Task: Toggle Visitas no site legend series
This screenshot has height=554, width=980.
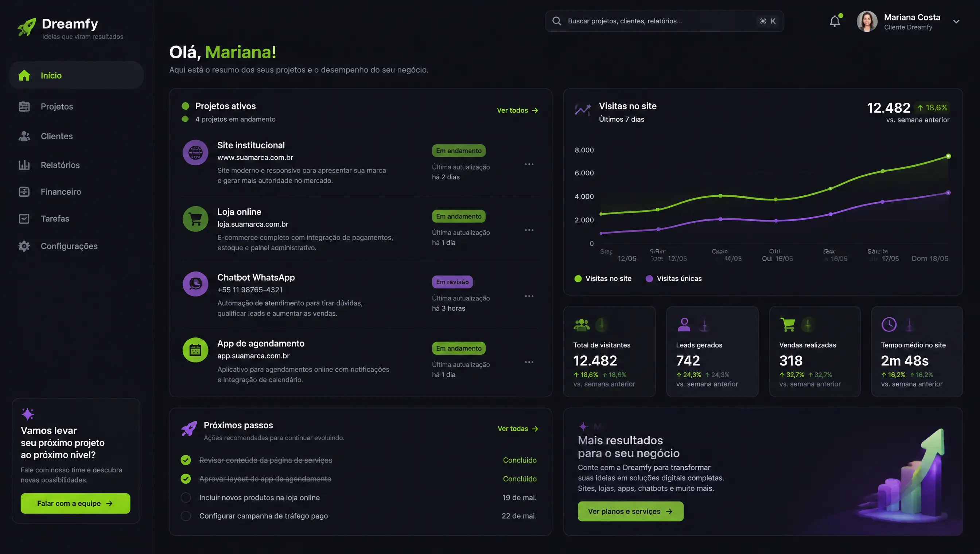Action: 603,278
